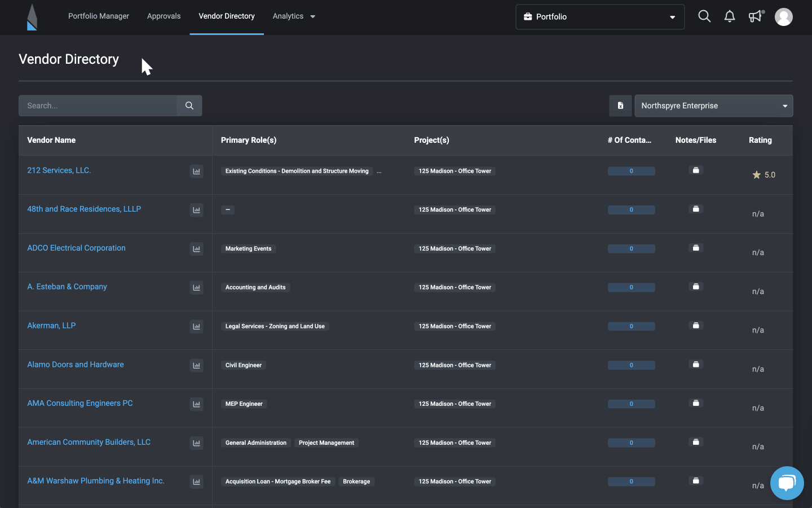Click the MEP Engineer role tag
This screenshot has width=812, height=508.
(x=244, y=404)
